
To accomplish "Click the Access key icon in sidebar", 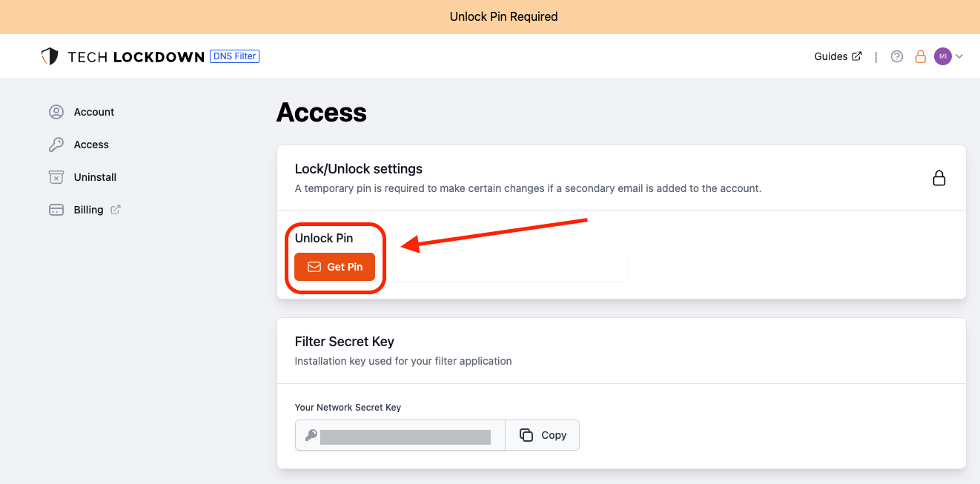I will pyautogui.click(x=56, y=145).
